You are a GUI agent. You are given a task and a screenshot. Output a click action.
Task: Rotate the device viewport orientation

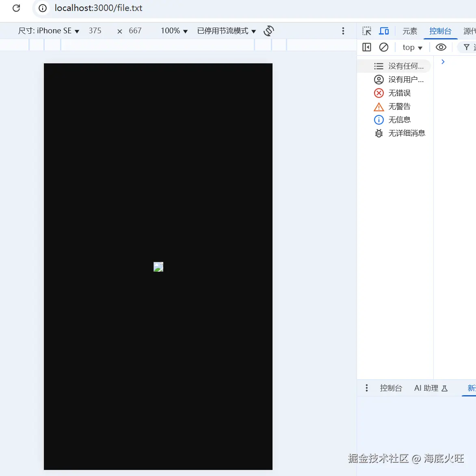[269, 30]
